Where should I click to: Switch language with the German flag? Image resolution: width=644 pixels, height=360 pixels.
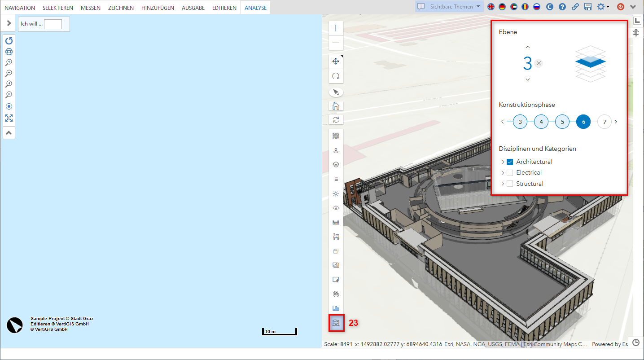(x=502, y=7)
